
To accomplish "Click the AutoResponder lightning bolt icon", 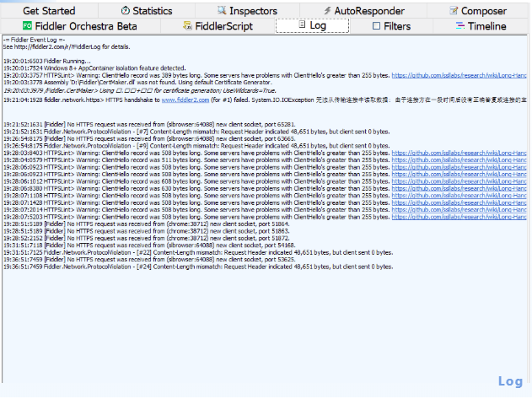I will click(326, 11).
